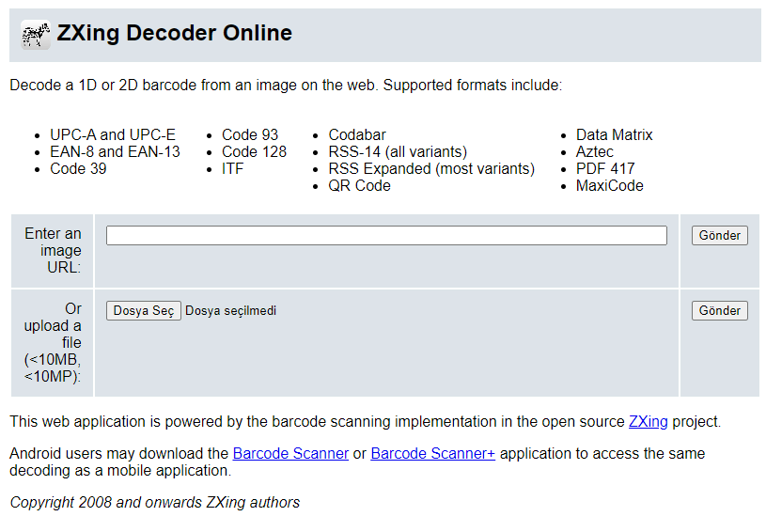Viewport: 766px width, 532px height.
Task: Click the 'Dosya seçilmedi' status text
Action: point(230,311)
